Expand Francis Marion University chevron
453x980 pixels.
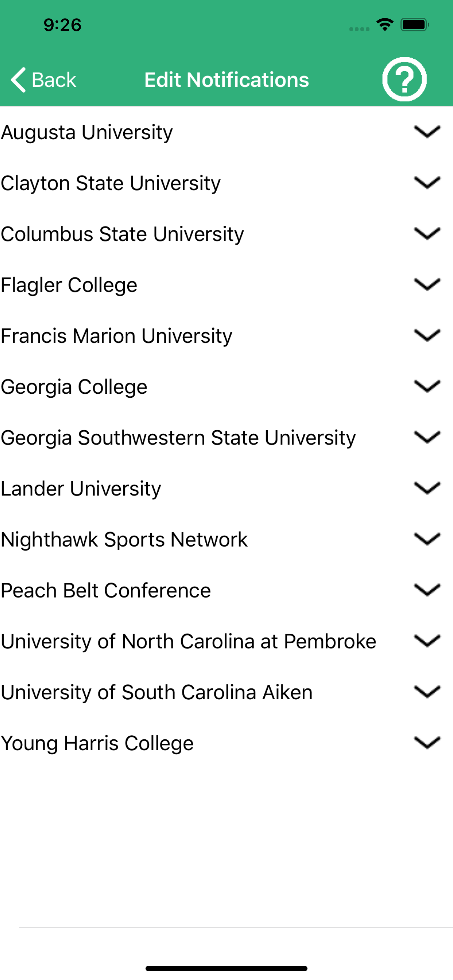point(427,335)
